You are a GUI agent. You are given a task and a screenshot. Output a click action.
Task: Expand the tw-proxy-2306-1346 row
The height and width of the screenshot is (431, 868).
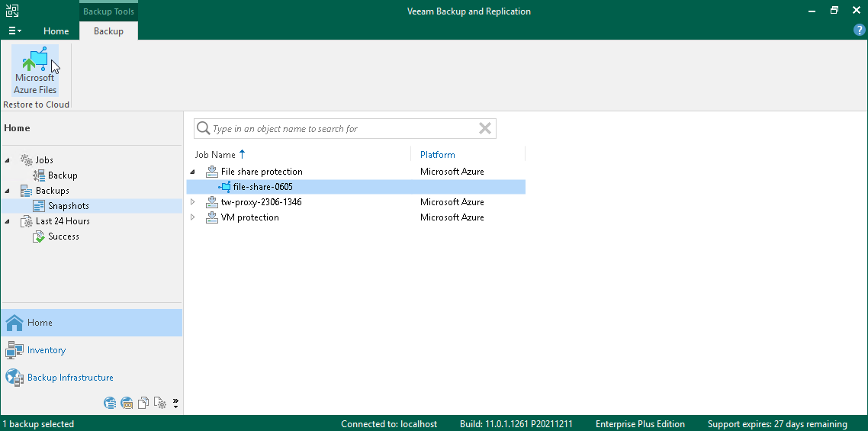[x=193, y=202]
